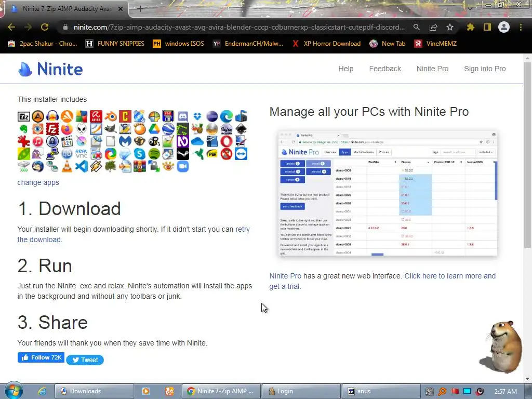Select the Avira red umbrella icon
The height and width of the screenshot is (399, 532).
[x=96, y=116]
